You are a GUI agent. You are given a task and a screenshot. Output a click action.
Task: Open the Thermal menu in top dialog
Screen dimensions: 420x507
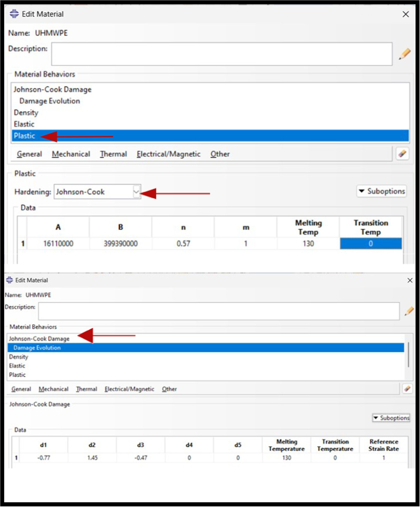pos(113,154)
